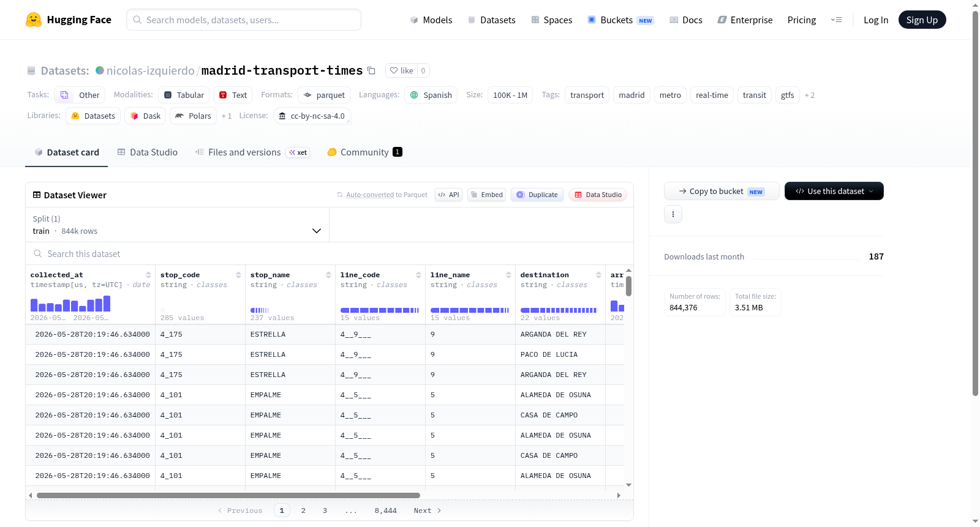980x527 pixels.
Task: Open Enterprise in navigation
Action: click(x=745, y=20)
